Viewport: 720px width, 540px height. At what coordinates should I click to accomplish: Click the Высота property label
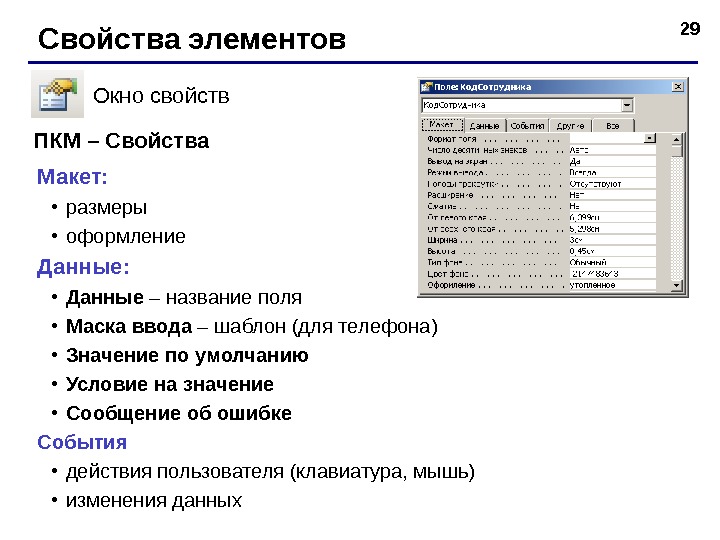click(x=441, y=251)
